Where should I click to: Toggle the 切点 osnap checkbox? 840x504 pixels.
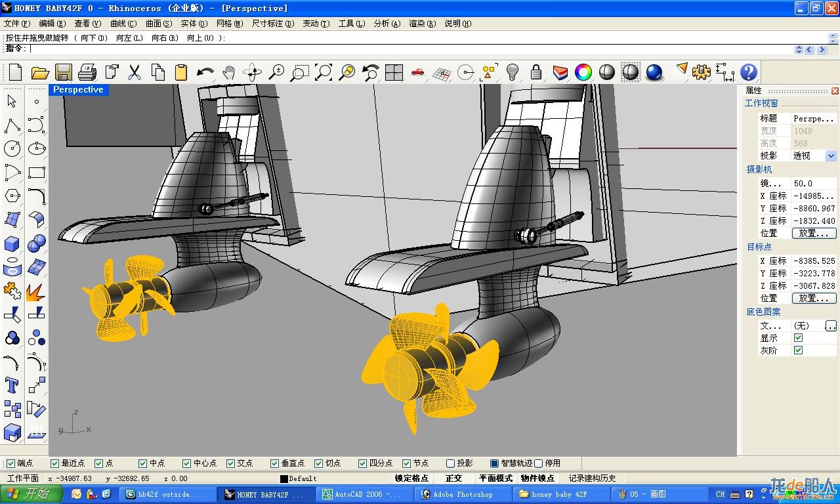(x=319, y=463)
